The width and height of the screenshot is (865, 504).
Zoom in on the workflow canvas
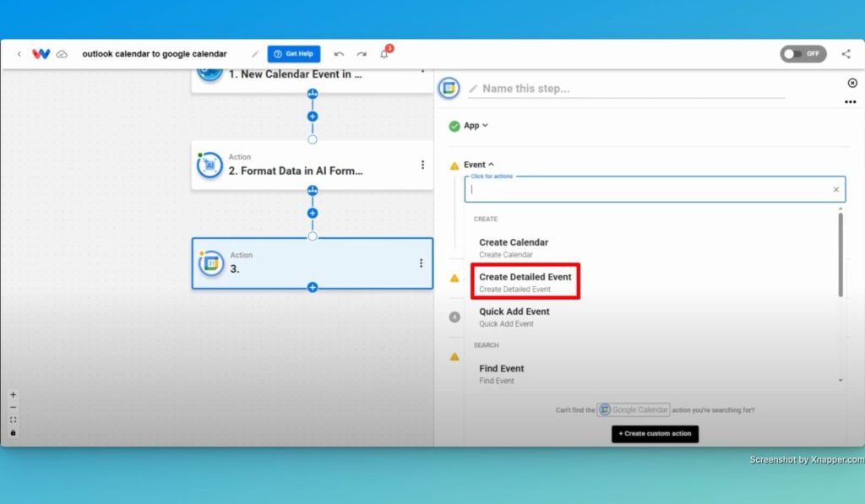coord(14,395)
